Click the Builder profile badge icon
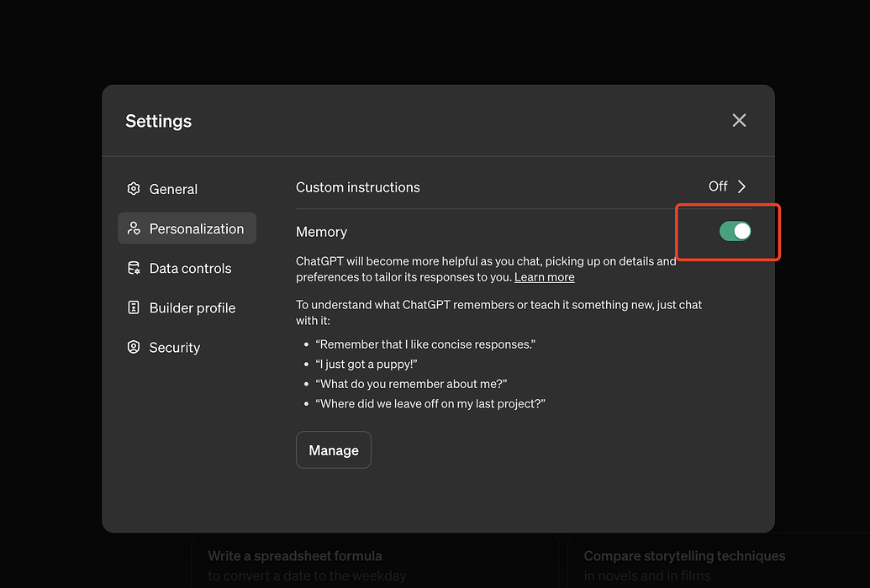This screenshot has width=870, height=588. (x=133, y=307)
